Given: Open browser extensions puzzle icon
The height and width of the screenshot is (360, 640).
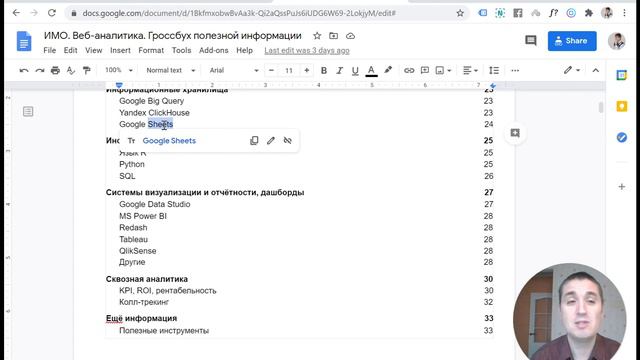Looking at the screenshot, I should (589, 13).
